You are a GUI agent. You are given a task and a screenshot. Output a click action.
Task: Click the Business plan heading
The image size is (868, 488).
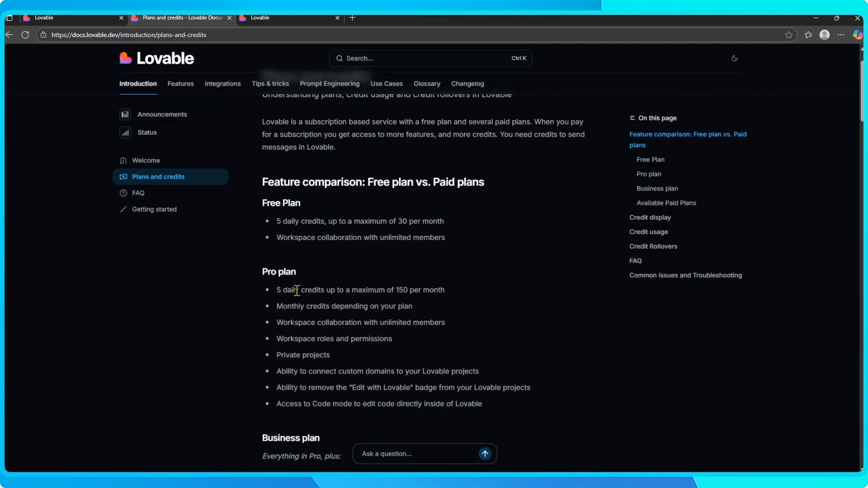tap(291, 438)
